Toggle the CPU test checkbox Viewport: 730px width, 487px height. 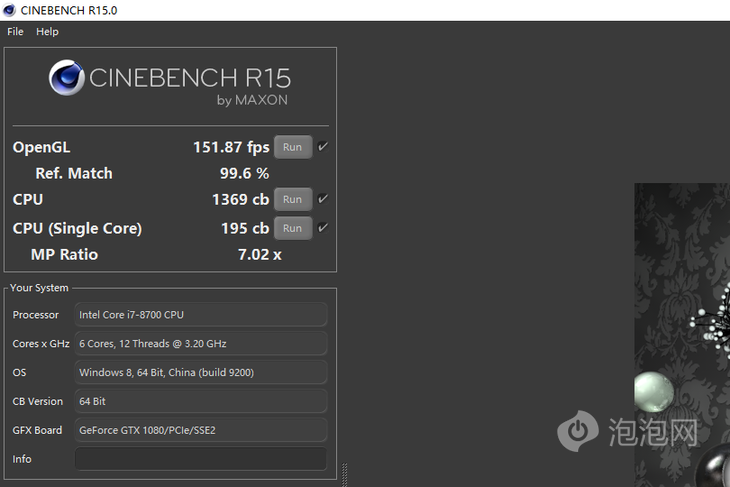[x=323, y=199]
